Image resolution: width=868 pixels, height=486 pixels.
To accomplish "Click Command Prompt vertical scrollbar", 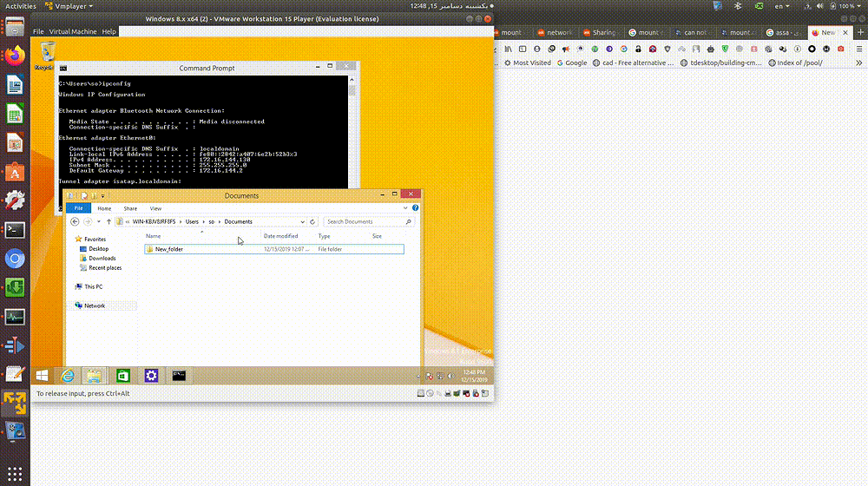I will (352, 133).
